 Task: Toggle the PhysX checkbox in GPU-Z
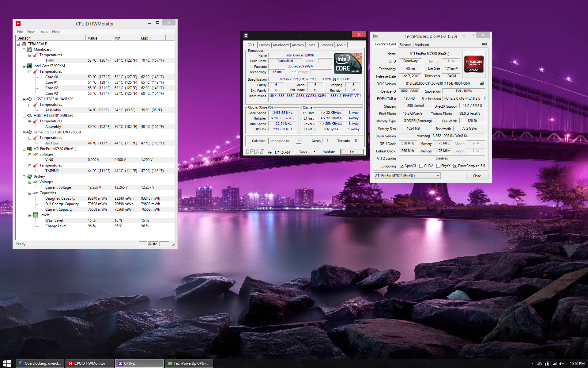pyautogui.click(x=439, y=166)
